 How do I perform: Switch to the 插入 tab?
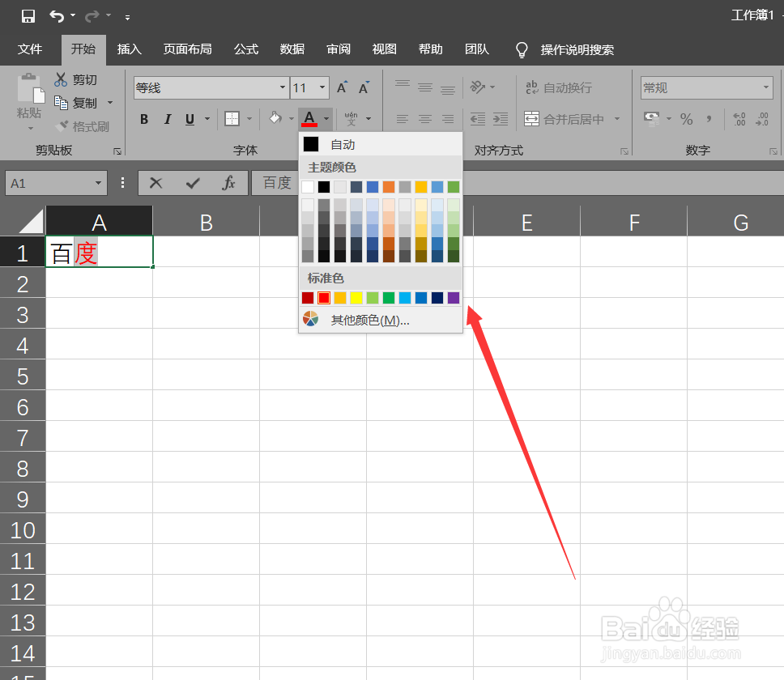point(129,49)
